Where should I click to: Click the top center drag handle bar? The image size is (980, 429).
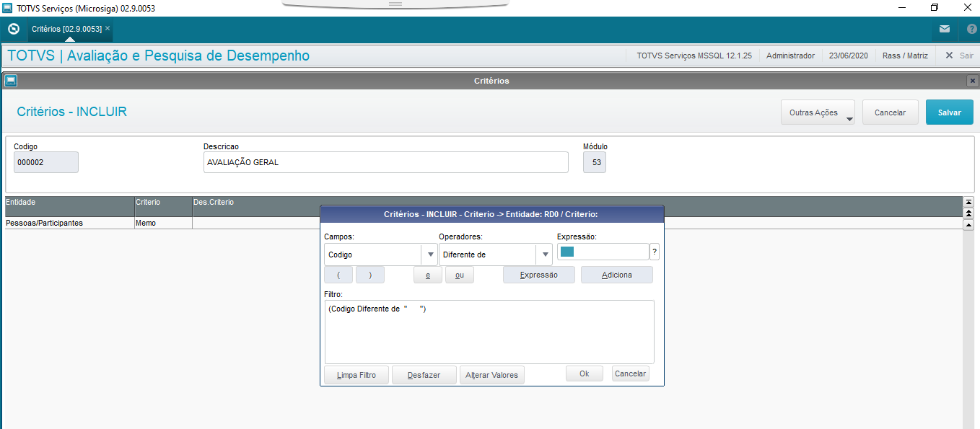click(395, 4)
